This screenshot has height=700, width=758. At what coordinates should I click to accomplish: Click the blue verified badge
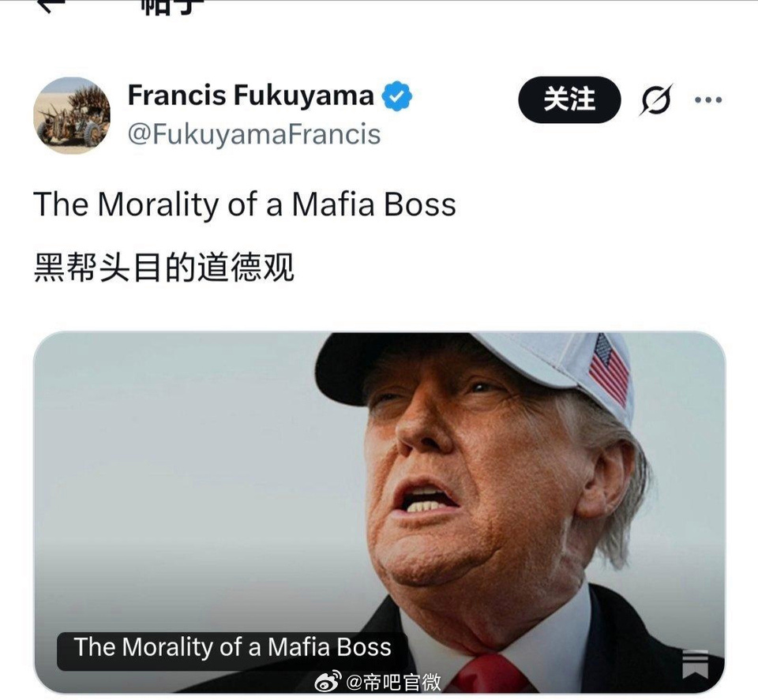pos(397,96)
